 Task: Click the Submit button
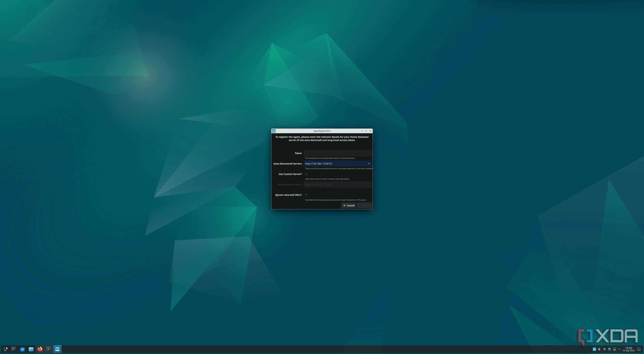(x=365, y=205)
